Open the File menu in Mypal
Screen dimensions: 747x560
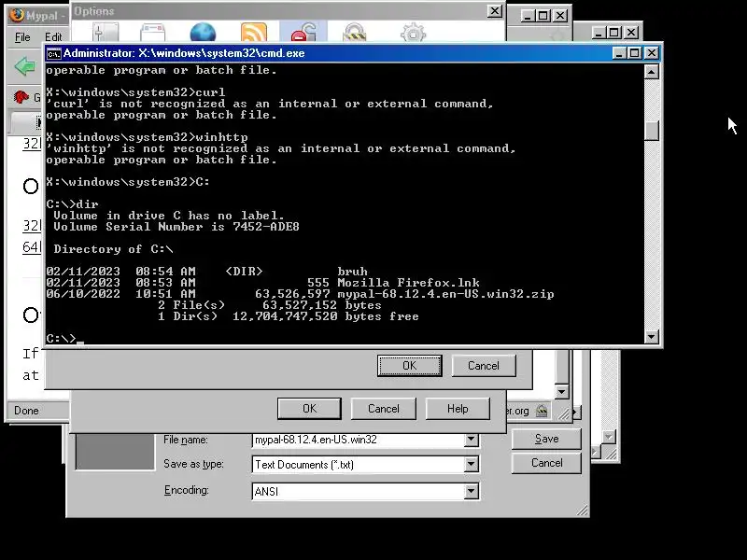22,37
